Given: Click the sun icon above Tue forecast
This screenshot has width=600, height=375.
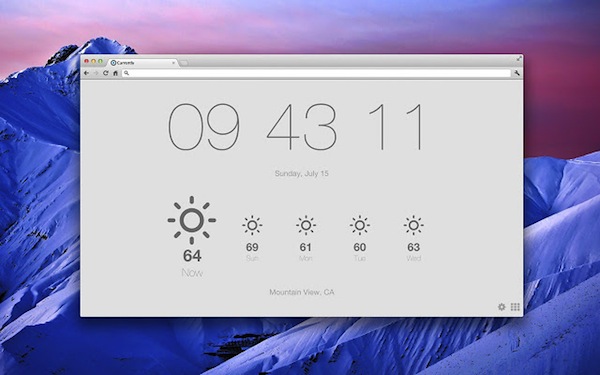Looking at the screenshot, I should tap(360, 225).
